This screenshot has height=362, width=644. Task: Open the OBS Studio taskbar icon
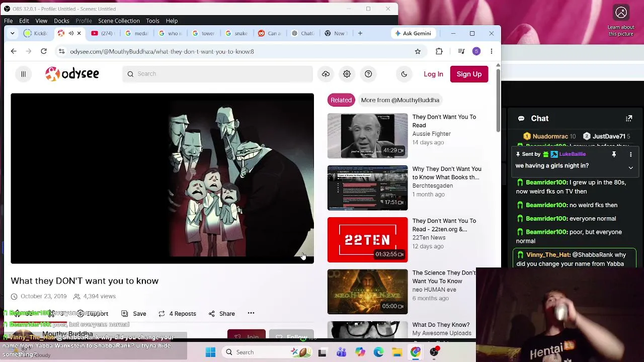tap(434, 352)
